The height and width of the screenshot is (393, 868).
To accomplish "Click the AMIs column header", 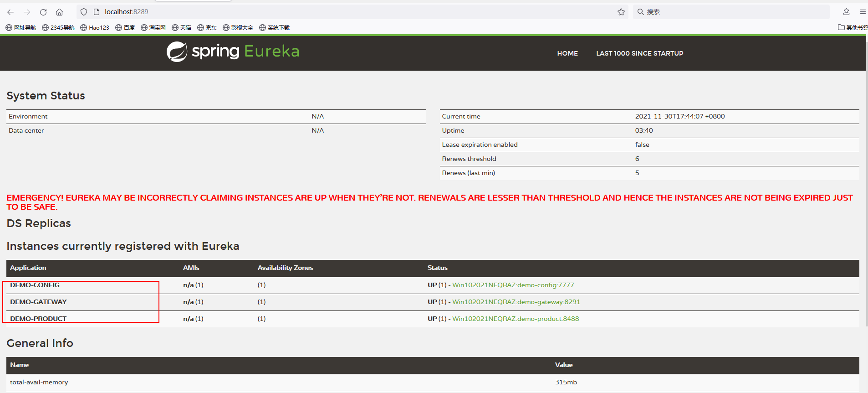I will pos(191,268).
